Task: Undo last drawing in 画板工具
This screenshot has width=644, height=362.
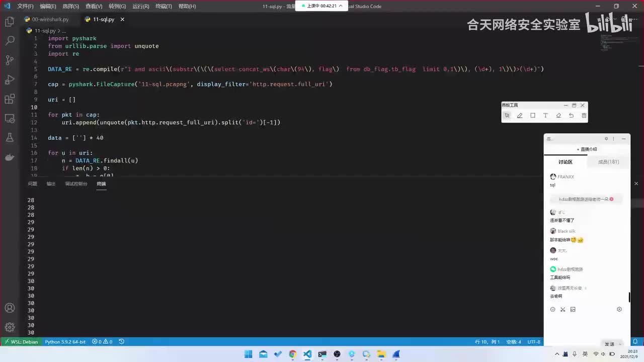Action: (571, 116)
